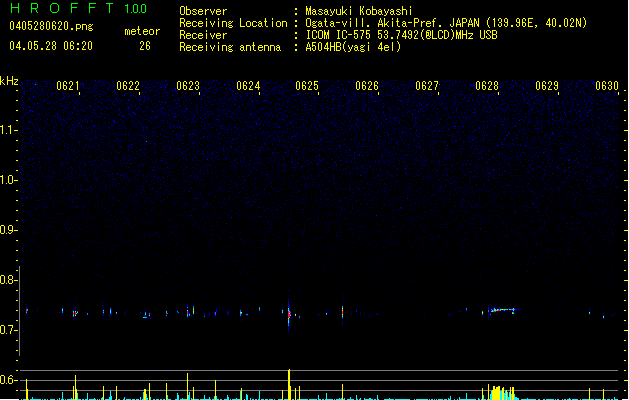629x400 pixels.
Task: Click the HROFFT 1.0.0 title text
Action: point(78,8)
